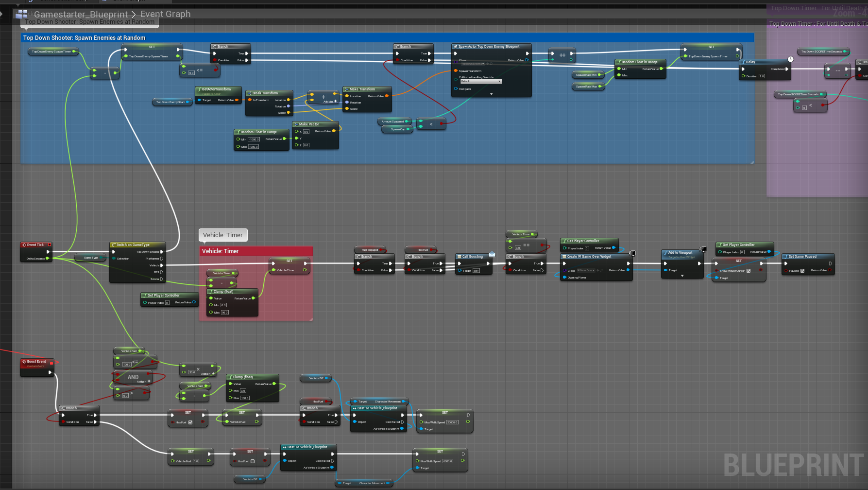Uncheck the checked Has Fuel checkbox
This screenshot has width=868, height=490.
click(x=190, y=422)
